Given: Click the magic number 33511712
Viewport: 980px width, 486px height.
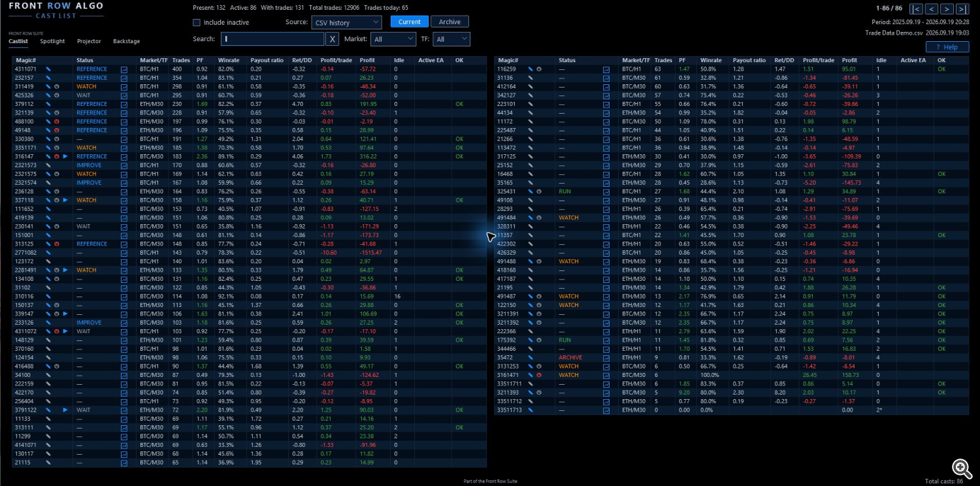Looking at the screenshot, I should [x=510, y=401].
